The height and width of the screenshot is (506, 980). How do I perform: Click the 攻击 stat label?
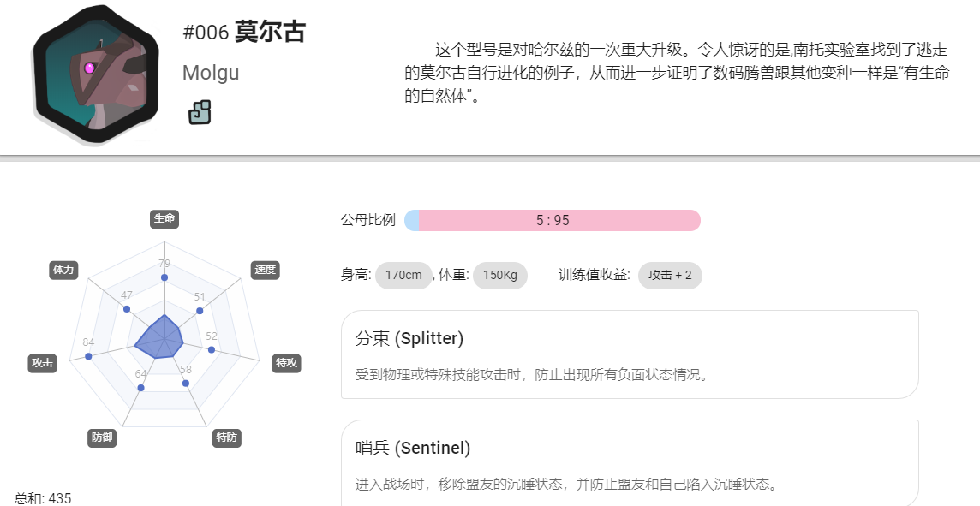tap(43, 364)
